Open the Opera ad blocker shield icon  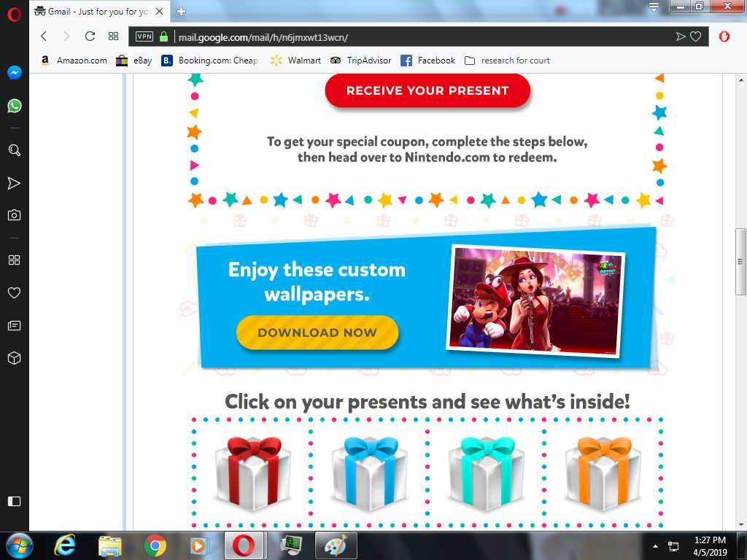tap(724, 36)
